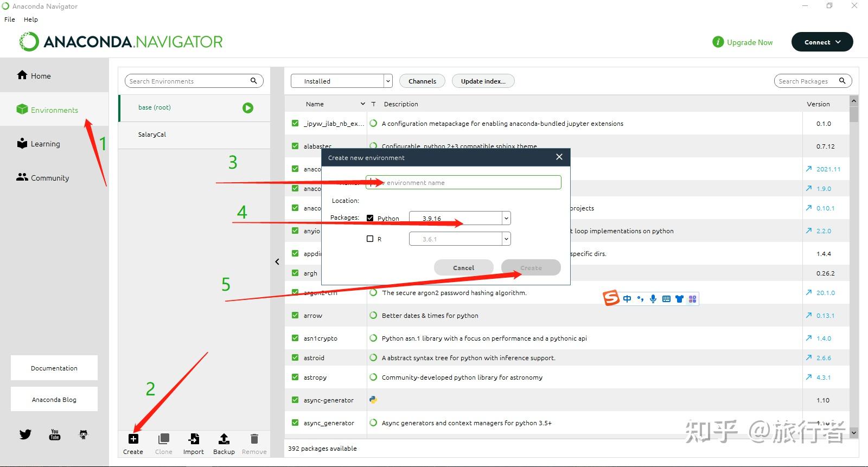Click the upgrade arrow next to version 4.3.1

tap(809, 378)
